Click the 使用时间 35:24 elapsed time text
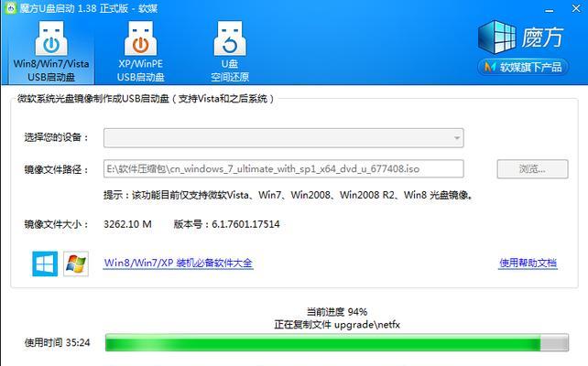Viewport: 588px width, 366px height. tap(58, 342)
